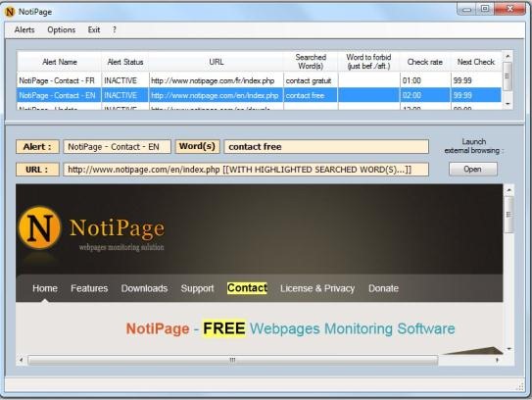532x400 pixels.
Task: Click the horizontal scrollbar thumb of the preview
Action: tap(232, 360)
